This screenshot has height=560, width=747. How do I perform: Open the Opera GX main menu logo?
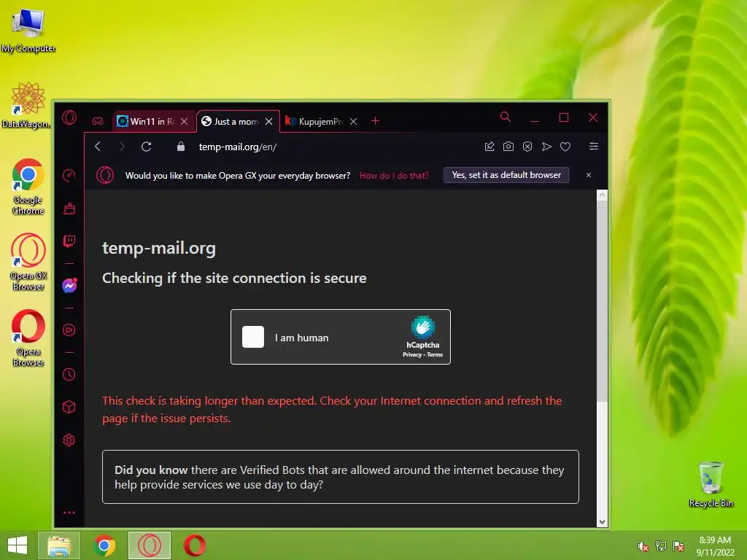(69, 117)
